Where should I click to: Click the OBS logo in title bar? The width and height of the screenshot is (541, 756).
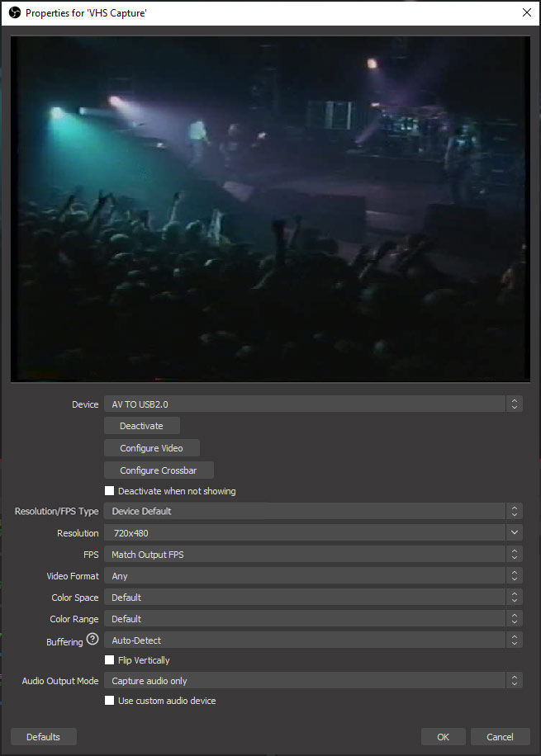[14, 12]
